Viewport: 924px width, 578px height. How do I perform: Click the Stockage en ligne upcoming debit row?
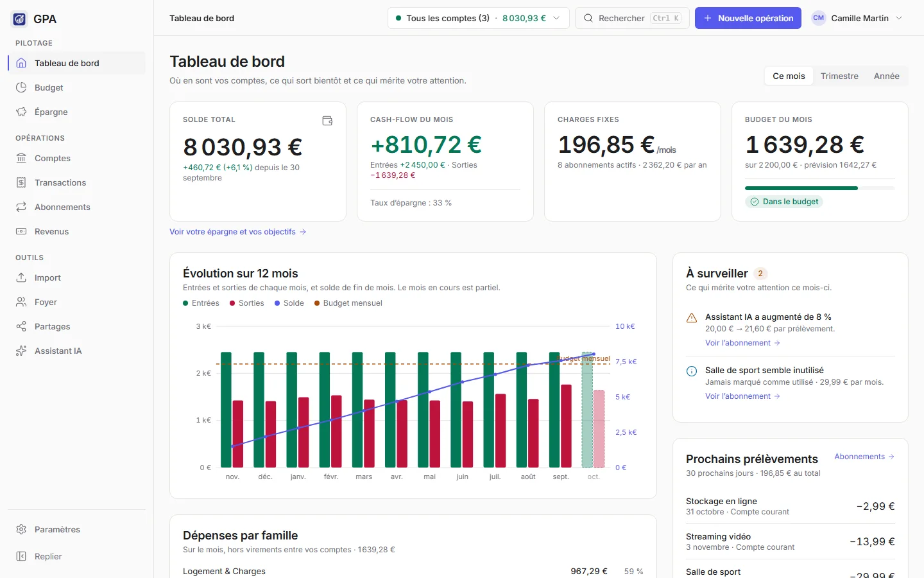(x=791, y=506)
